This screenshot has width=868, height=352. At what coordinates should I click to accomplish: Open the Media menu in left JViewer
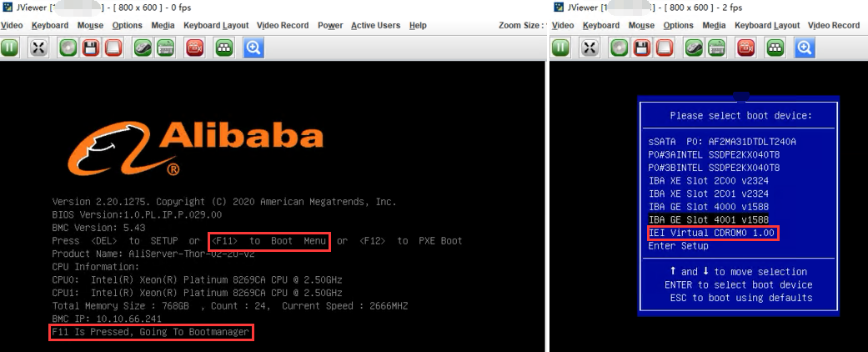pos(163,26)
